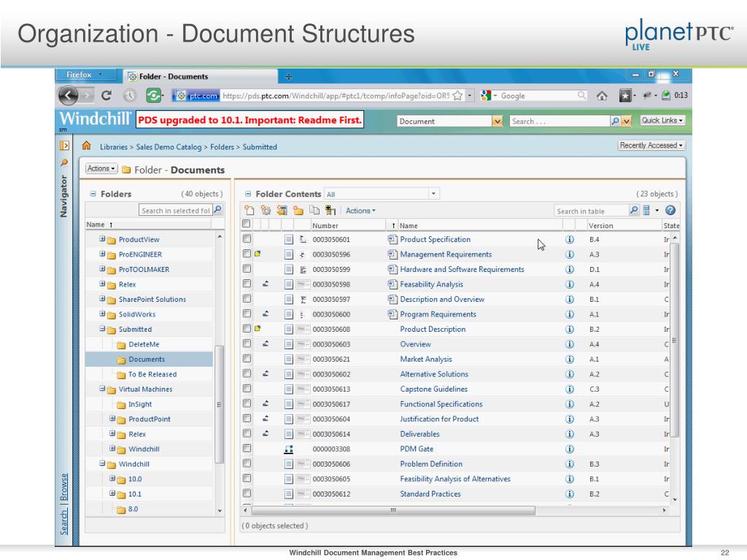Open the Folder Contents Actions menu
Image resolution: width=747 pixels, height=560 pixels.
(x=360, y=211)
